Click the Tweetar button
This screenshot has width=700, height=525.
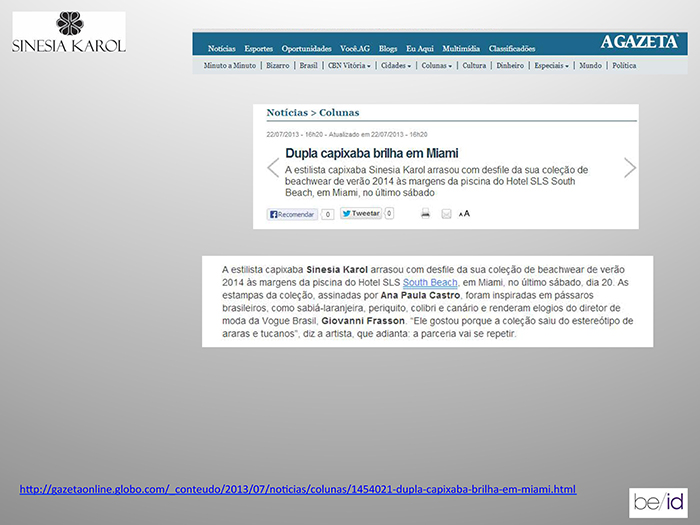point(361,213)
